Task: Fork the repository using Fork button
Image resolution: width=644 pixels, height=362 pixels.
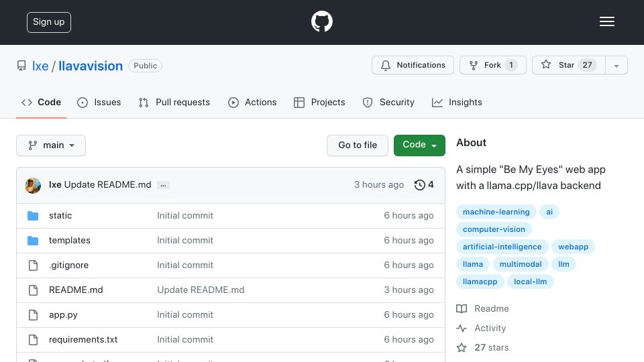Action: tap(493, 65)
